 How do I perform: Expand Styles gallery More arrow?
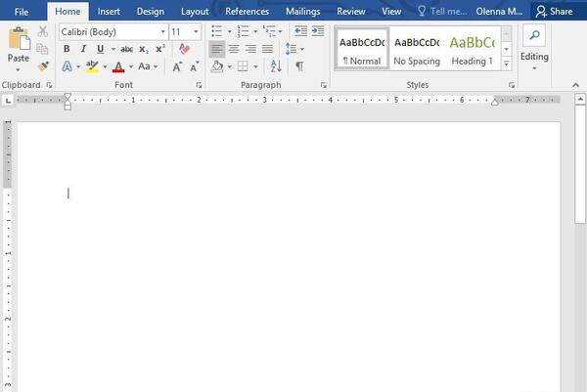[506, 64]
